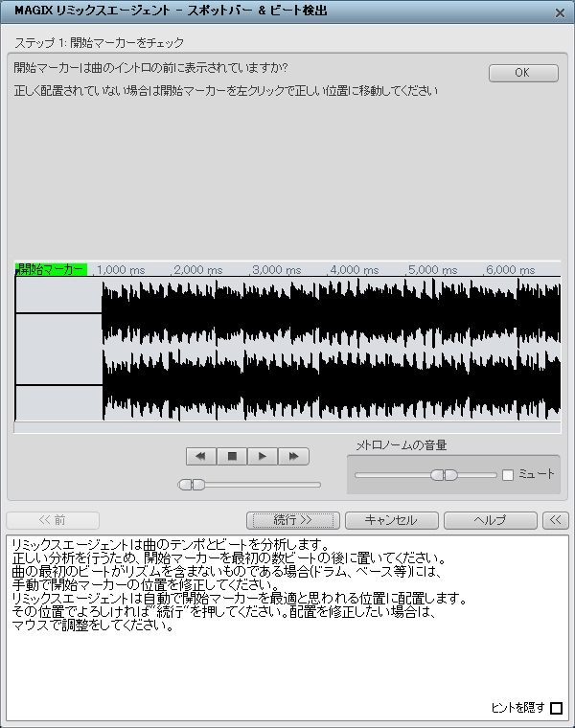Screen dimensions: 575x728
Task: Click the 3,000 ms mark on the ruler
Action: pos(277,270)
